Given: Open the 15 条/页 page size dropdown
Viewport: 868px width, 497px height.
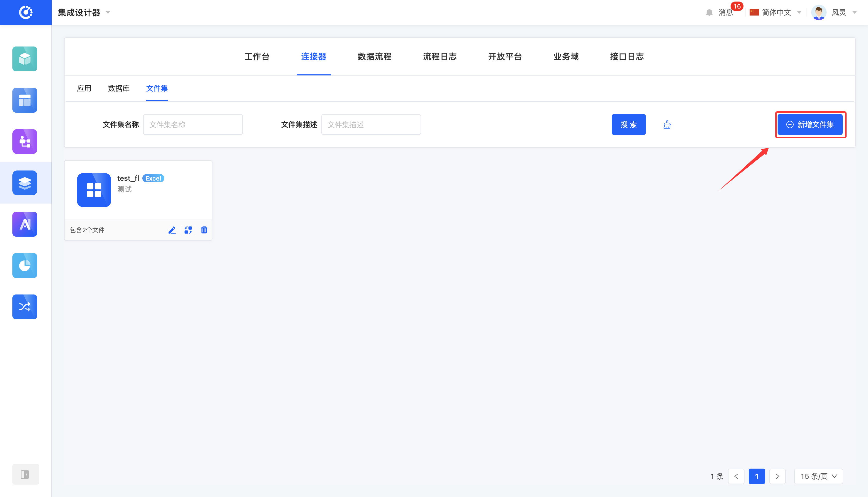Looking at the screenshot, I should tap(818, 476).
